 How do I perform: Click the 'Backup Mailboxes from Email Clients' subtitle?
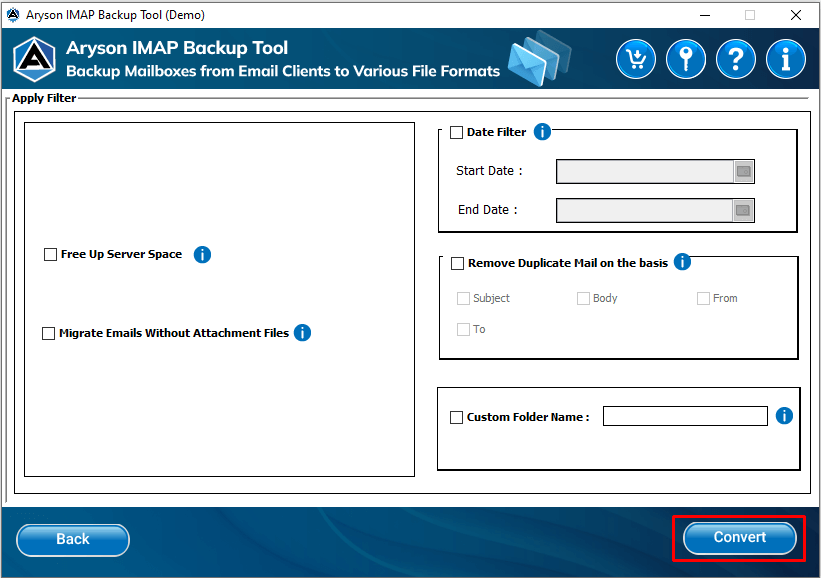point(283,71)
